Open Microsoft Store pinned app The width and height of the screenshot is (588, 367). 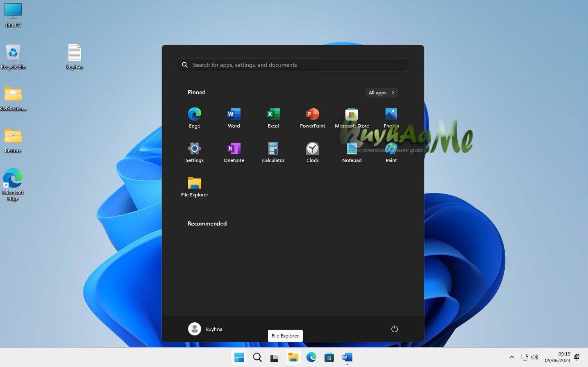pos(352,118)
